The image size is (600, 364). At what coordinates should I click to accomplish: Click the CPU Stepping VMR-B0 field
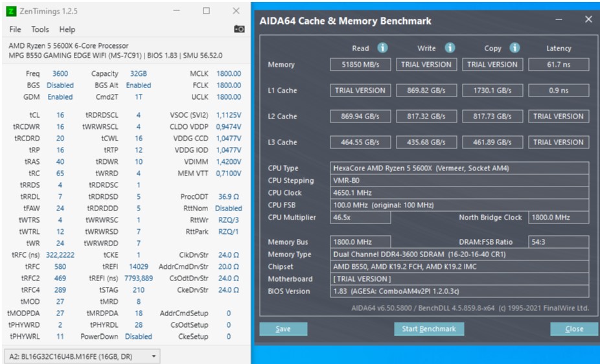point(459,181)
